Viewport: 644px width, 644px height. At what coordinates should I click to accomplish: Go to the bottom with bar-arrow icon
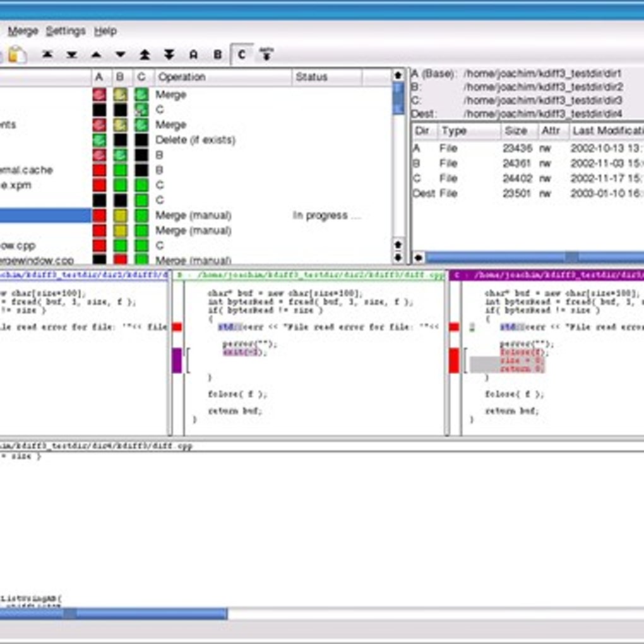click(72, 54)
